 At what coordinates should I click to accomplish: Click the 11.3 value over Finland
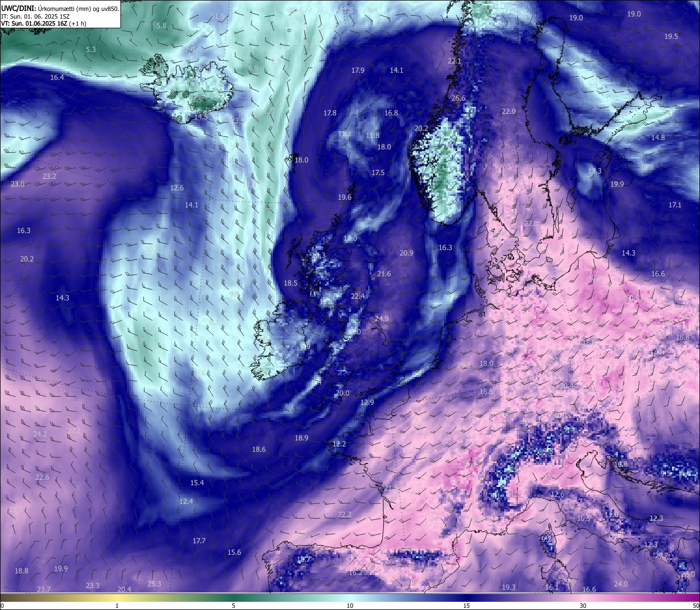tap(594, 171)
